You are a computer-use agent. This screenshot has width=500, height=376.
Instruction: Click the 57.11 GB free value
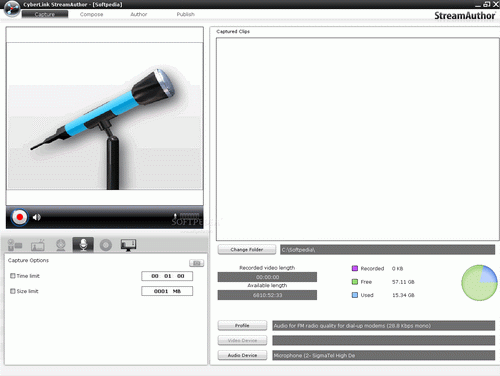pos(403,282)
